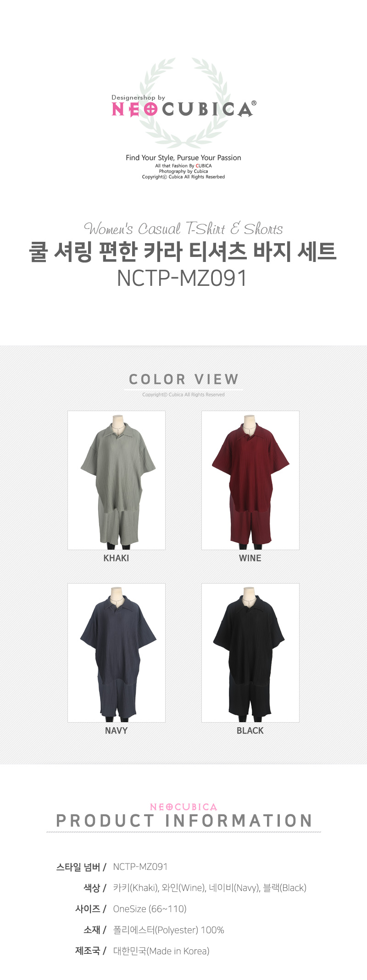Click the Women's Casual T-Shirt & Shorts script text
The image size is (367, 980).
pos(183,228)
